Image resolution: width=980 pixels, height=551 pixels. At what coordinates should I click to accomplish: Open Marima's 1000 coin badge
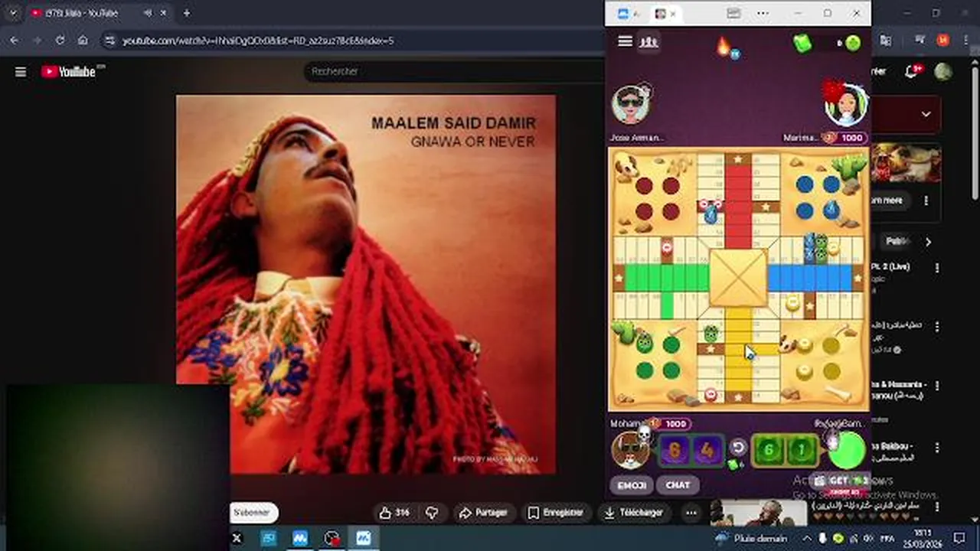[844, 138]
